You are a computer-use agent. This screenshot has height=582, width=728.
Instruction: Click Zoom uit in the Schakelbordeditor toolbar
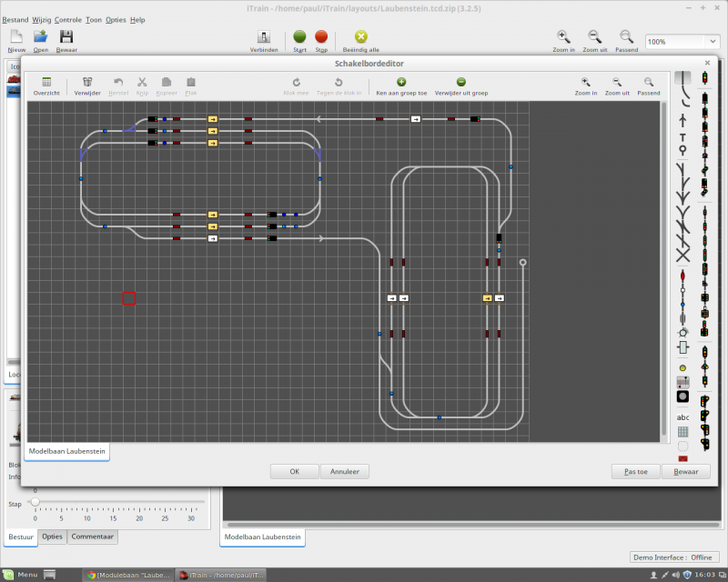point(617,86)
